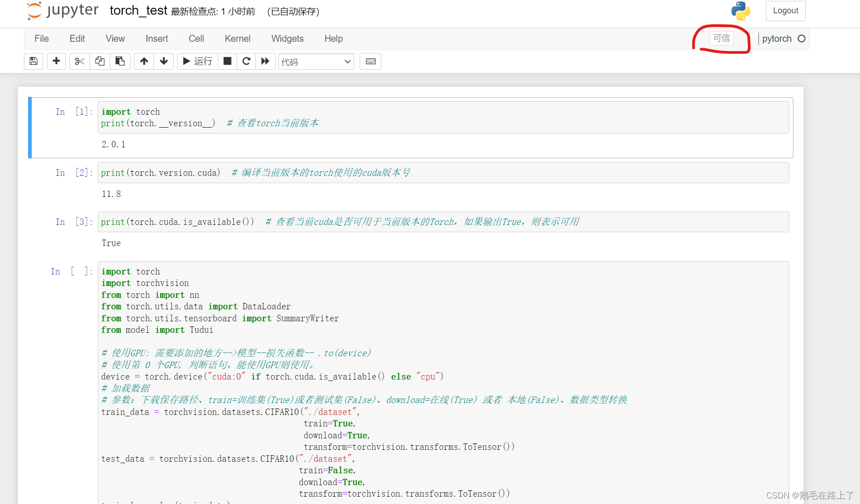Click the SummaryWriter import line
This screenshot has height=504, width=860.
pos(220,319)
